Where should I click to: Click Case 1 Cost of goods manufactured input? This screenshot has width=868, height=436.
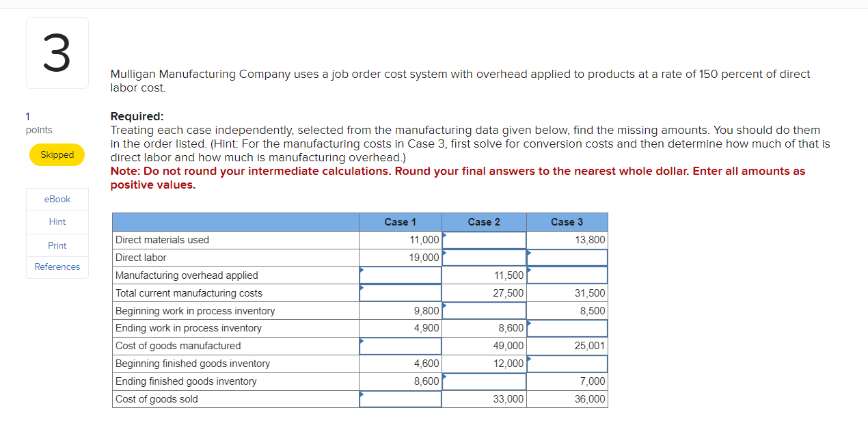point(401,346)
